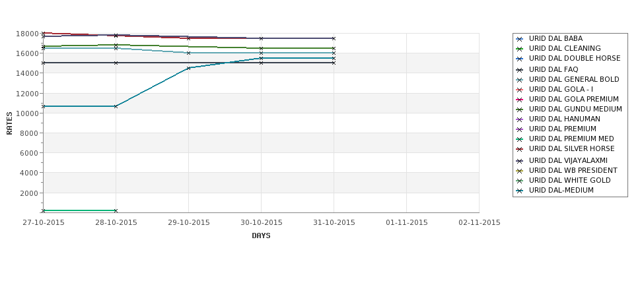Click the 01-11-2015 date axis label
This screenshot has height=283, width=644.
(407, 223)
